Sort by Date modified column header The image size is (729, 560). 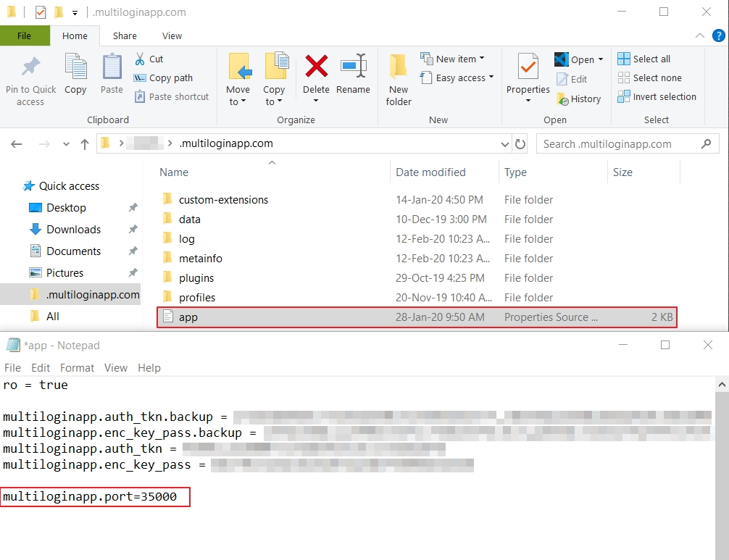(430, 172)
